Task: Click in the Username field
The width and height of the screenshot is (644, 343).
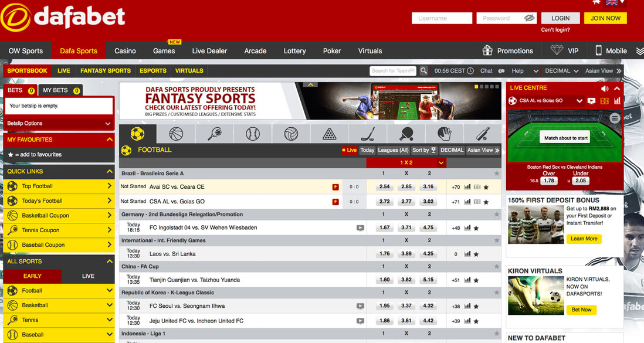Action: pos(442,18)
